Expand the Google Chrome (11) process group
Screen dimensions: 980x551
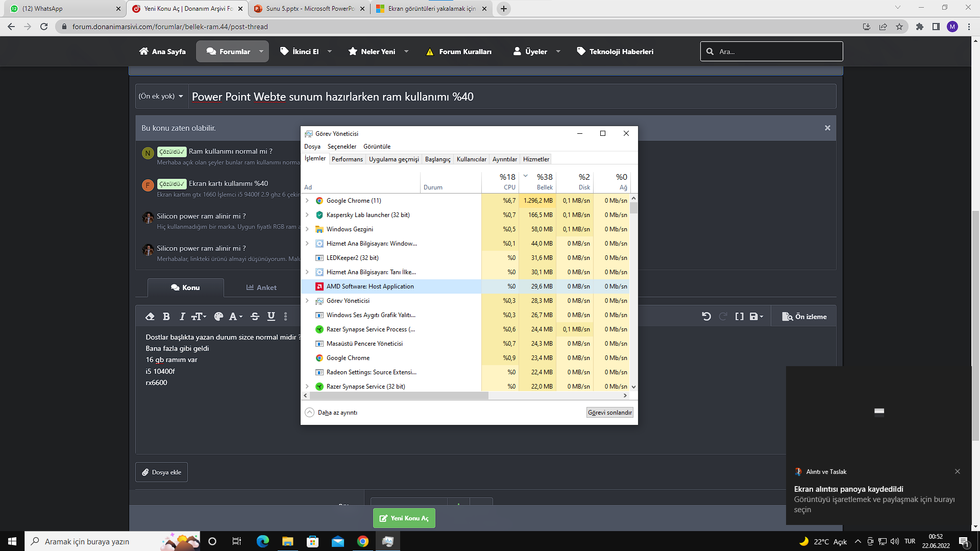(307, 201)
